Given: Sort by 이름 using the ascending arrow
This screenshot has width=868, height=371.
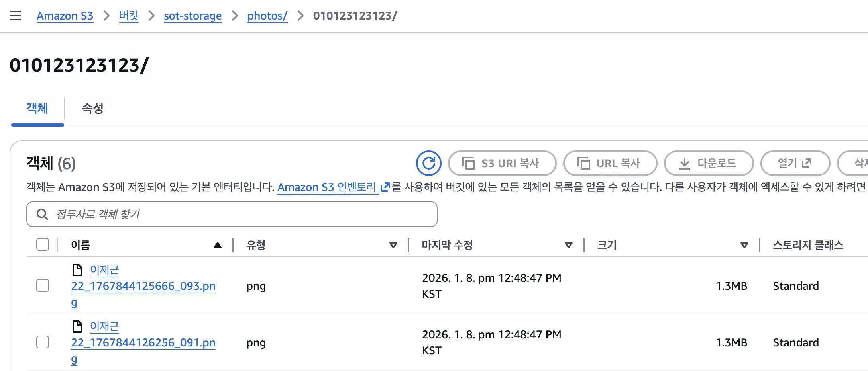Looking at the screenshot, I should (217, 245).
